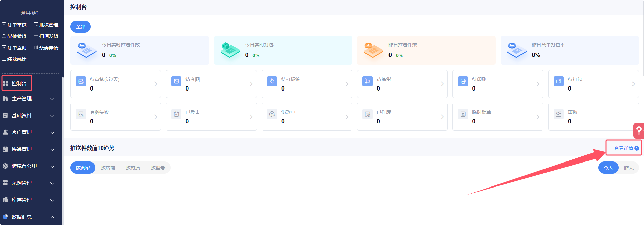This screenshot has height=225, width=644.
Task: Click the 全部 filter button
Action: coord(81,27)
